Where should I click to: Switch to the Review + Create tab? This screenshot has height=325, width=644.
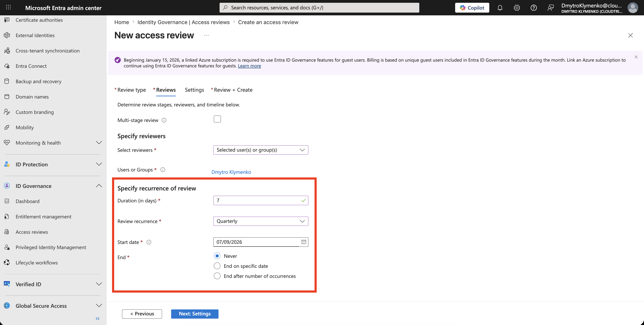(233, 90)
